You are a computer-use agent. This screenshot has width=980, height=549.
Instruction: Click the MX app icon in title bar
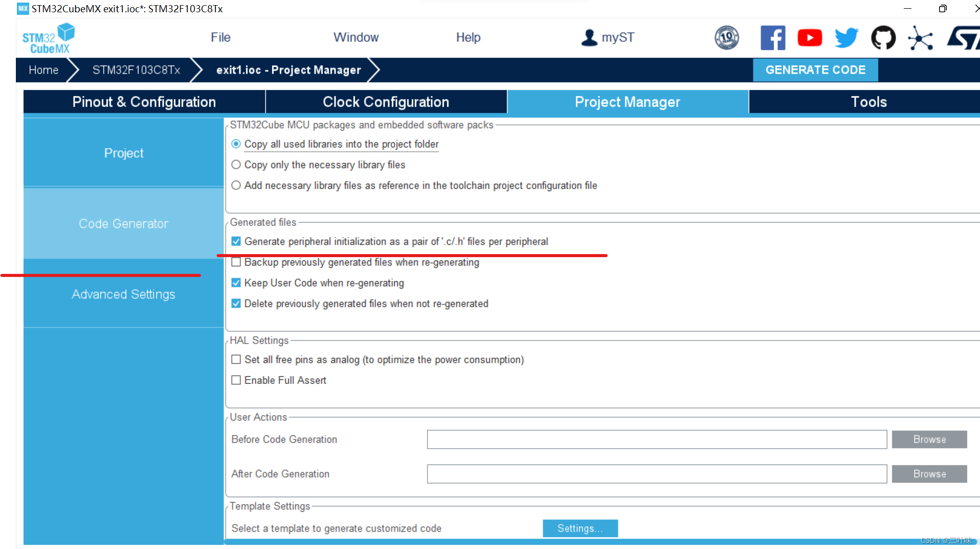[x=23, y=8]
